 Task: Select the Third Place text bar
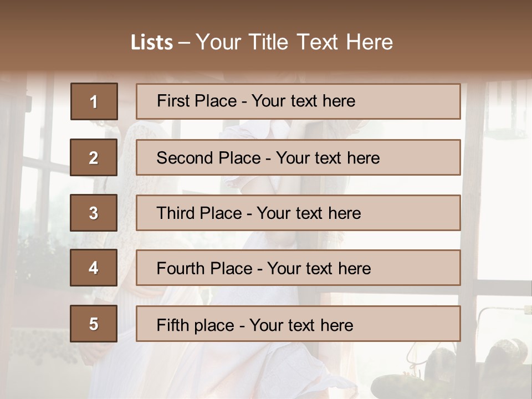point(298,213)
